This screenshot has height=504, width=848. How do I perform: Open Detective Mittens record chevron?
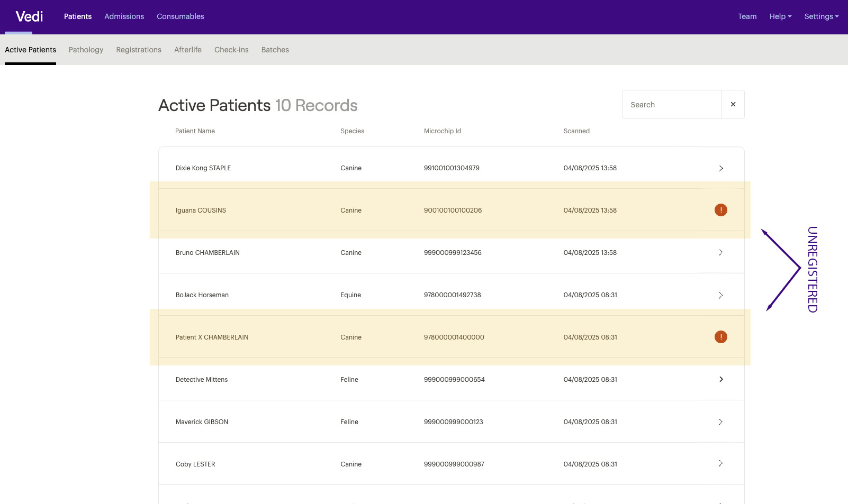721,379
